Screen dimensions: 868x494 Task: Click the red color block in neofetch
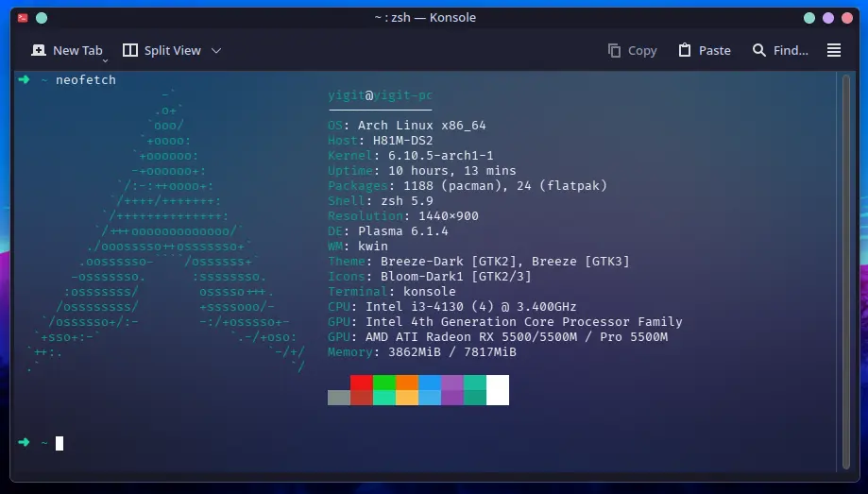(362, 383)
